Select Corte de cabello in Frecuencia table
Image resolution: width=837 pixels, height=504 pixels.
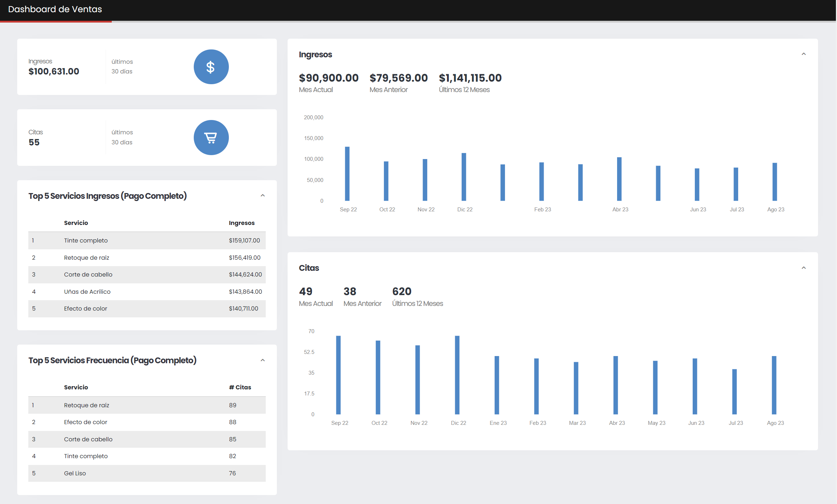pyautogui.click(x=147, y=439)
